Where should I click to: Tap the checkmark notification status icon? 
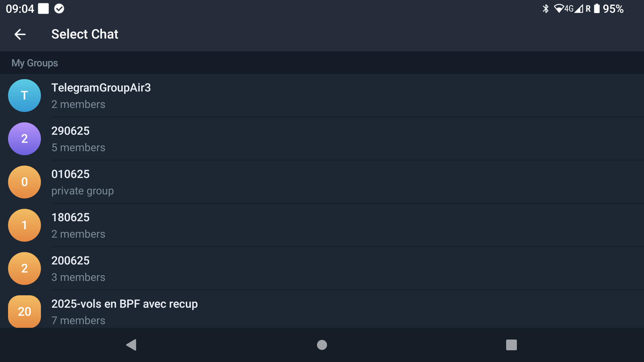tap(59, 9)
